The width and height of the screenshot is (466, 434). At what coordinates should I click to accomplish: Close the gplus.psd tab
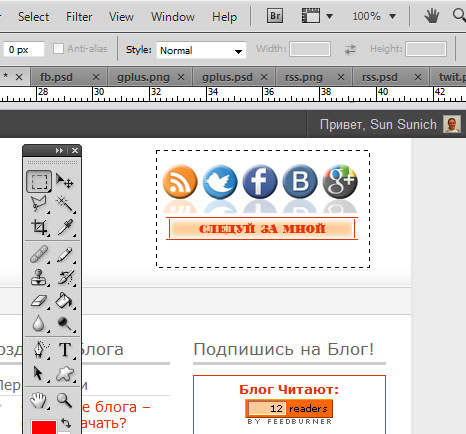point(264,77)
